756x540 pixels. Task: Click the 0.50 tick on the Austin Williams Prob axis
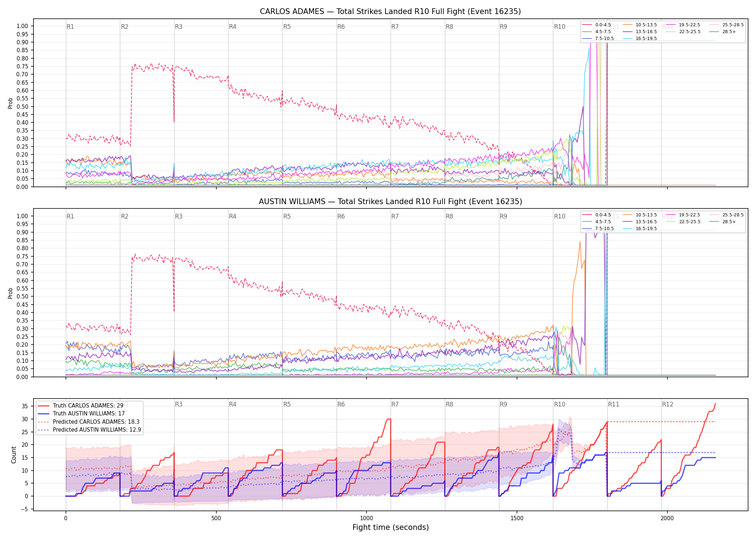[22, 297]
